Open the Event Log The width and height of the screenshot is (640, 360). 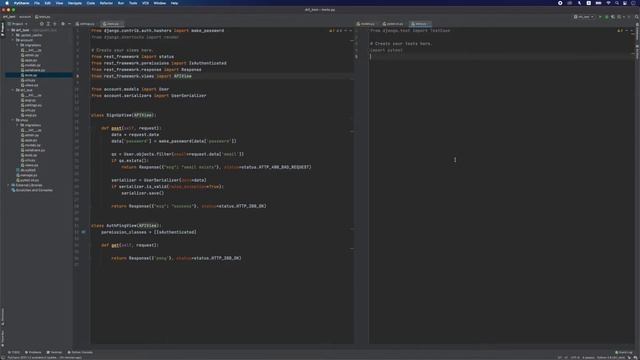tap(624, 352)
